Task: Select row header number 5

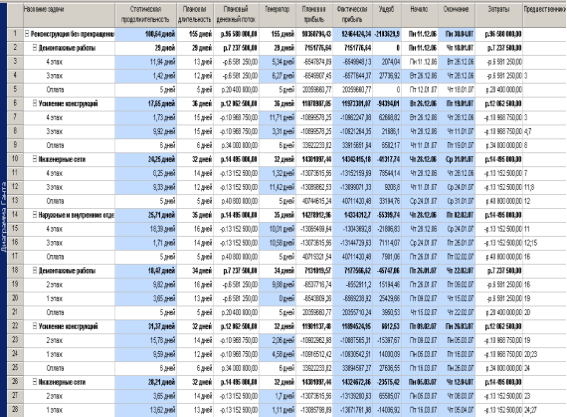Action: pyautogui.click(x=15, y=90)
